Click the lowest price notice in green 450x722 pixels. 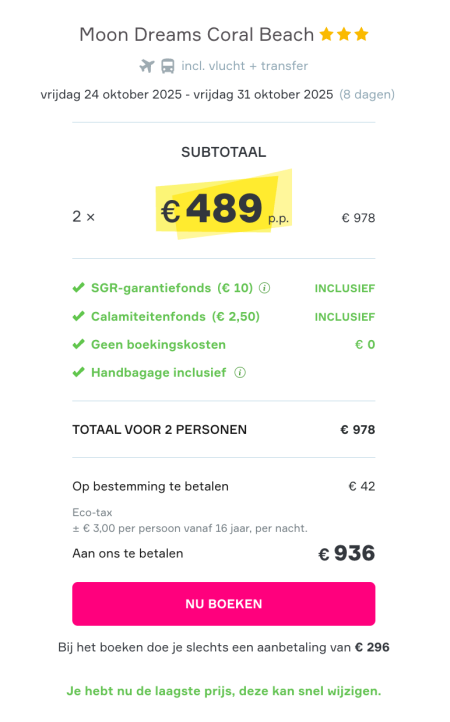(224, 691)
